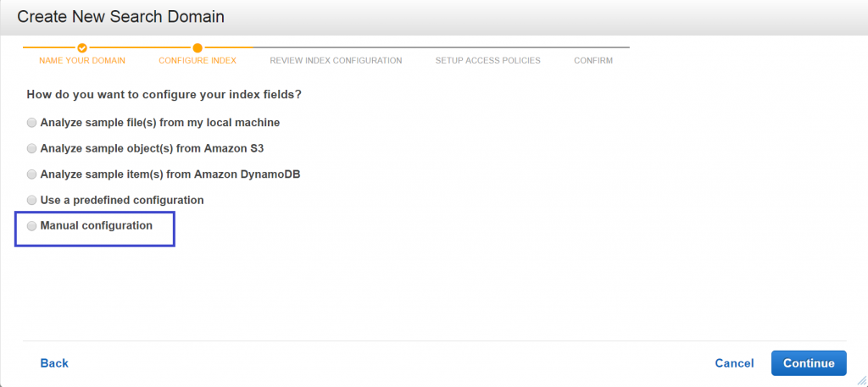868x387 pixels.
Task: Click the orange circle marker above Configure Index
Action: pos(198,47)
